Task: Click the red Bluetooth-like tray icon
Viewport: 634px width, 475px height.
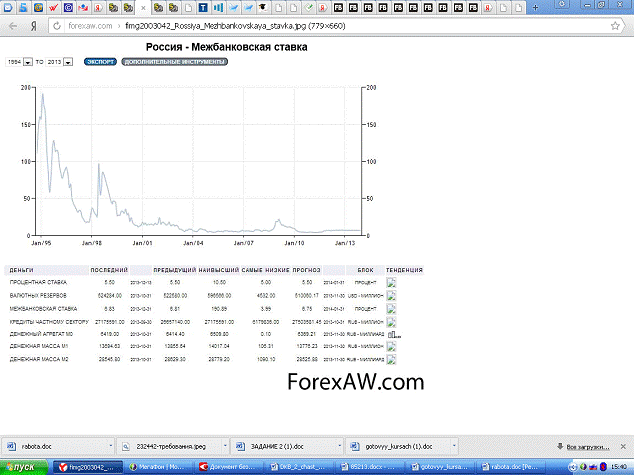Action: tap(603, 467)
